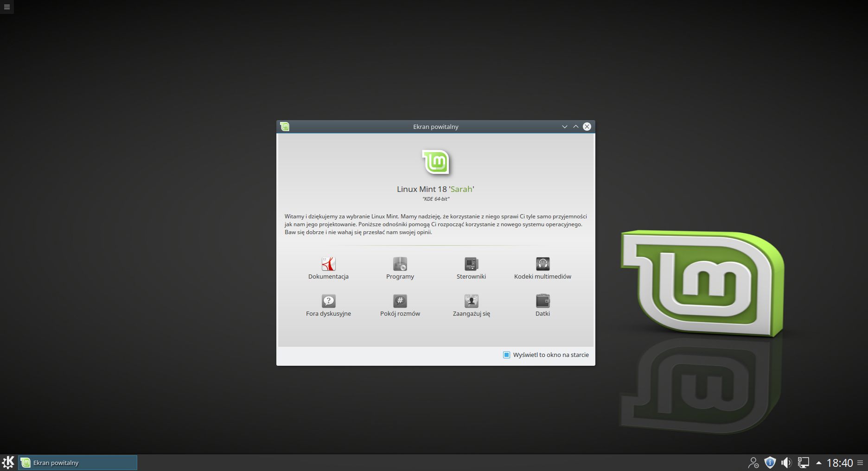The image size is (868, 471).
Task: Click the "KDE 64-bit" edition text
Action: point(436,199)
